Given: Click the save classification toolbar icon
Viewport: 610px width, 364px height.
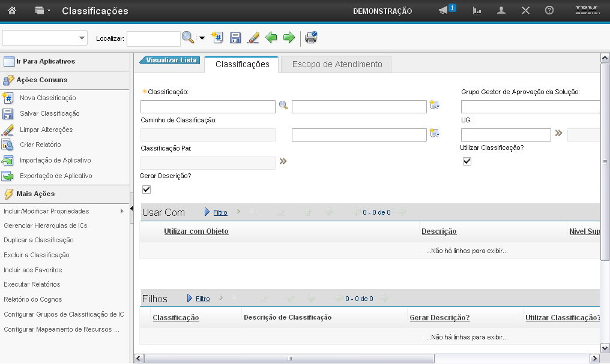Looking at the screenshot, I should coord(235,38).
